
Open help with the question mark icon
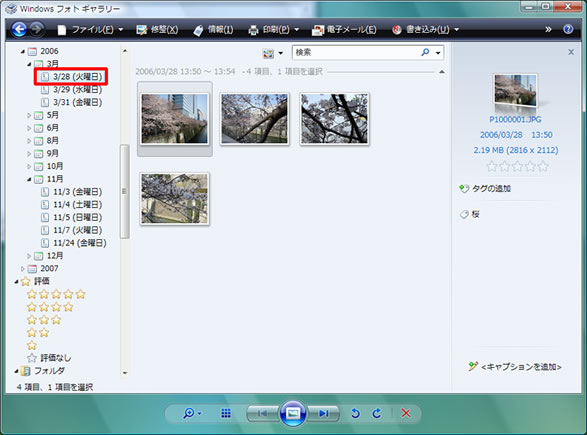568,29
